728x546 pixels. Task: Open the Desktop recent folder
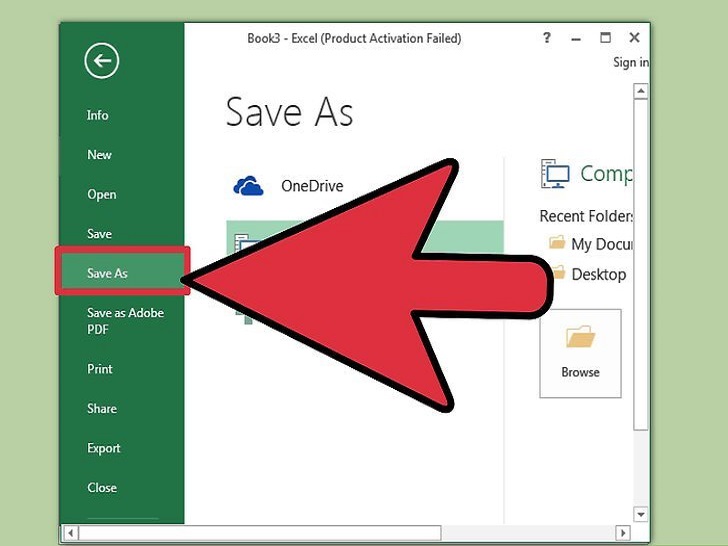[598, 274]
